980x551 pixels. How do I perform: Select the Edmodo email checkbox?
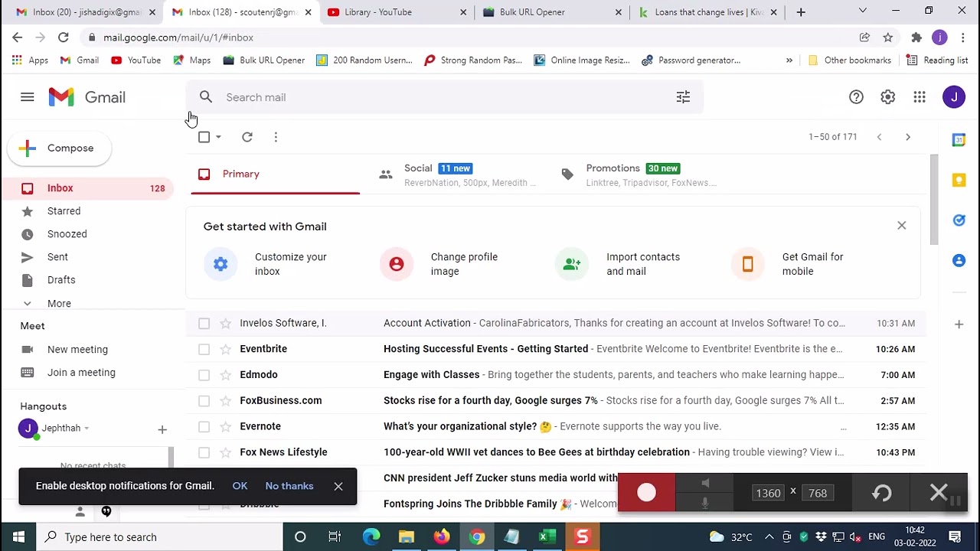(204, 375)
